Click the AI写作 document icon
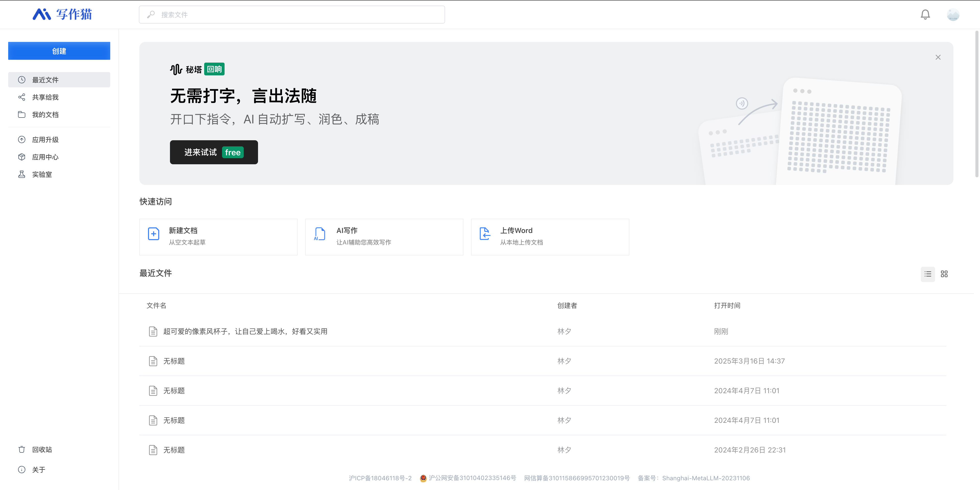Screen dimensions: 980x490 click(319, 234)
